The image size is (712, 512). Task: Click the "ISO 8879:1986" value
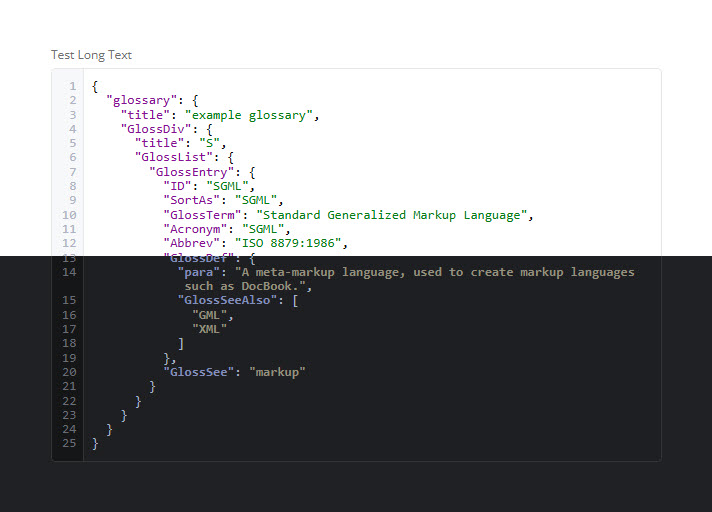[x=288, y=243]
